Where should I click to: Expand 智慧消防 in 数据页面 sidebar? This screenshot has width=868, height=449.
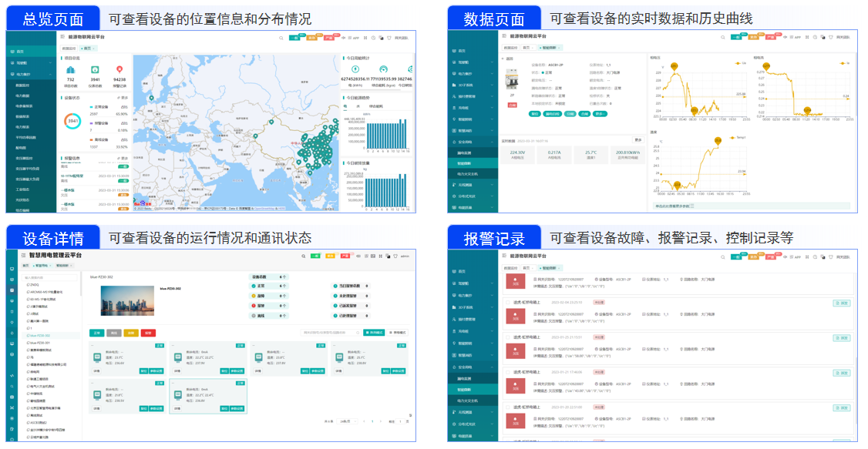pyautogui.click(x=473, y=130)
